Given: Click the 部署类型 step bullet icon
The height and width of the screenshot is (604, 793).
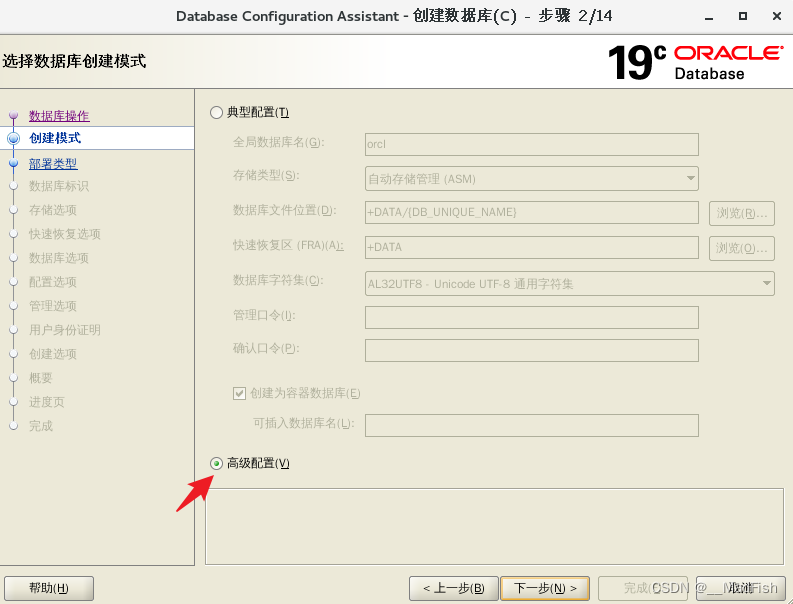Looking at the screenshot, I should tap(14, 163).
